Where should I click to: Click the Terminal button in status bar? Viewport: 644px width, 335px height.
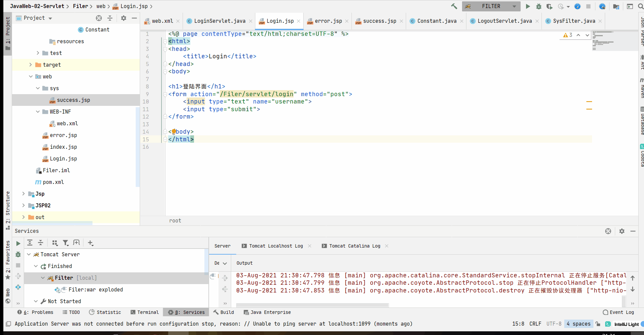pyautogui.click(x=144, y=312)
